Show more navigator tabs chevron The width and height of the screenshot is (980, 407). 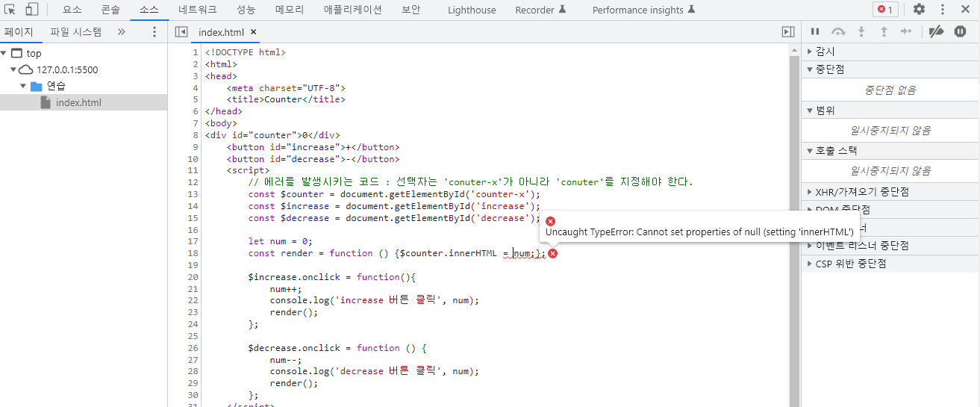pos(122,32)
